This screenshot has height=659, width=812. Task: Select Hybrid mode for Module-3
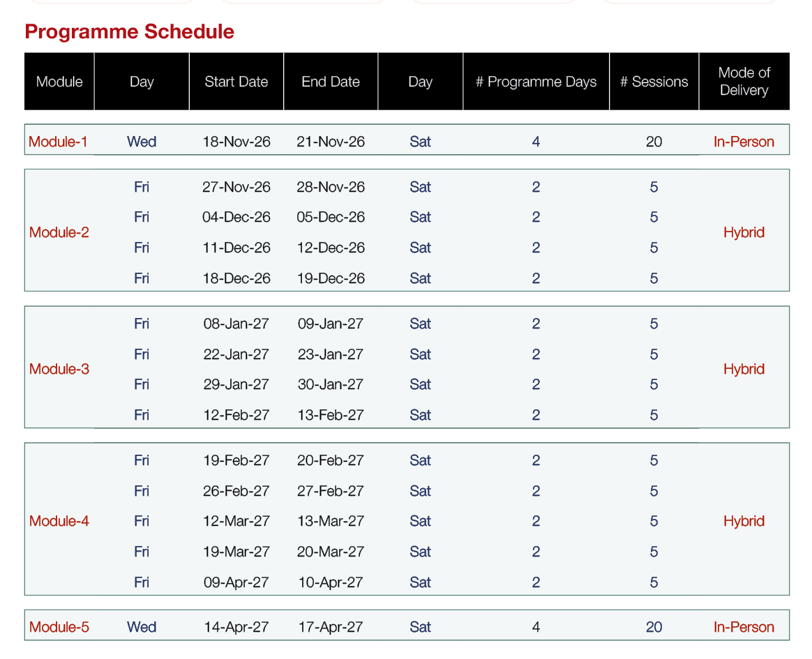(x=744, y=369)
